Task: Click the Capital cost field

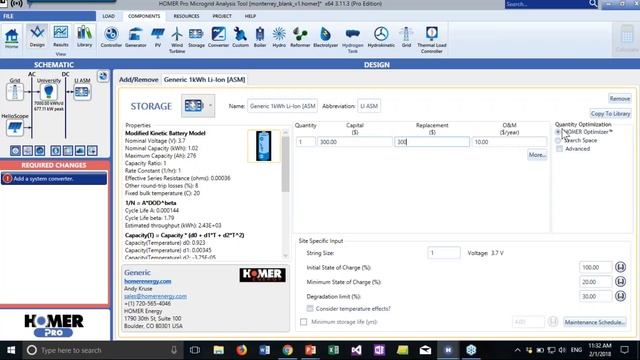Action: [x=355, y=142]
